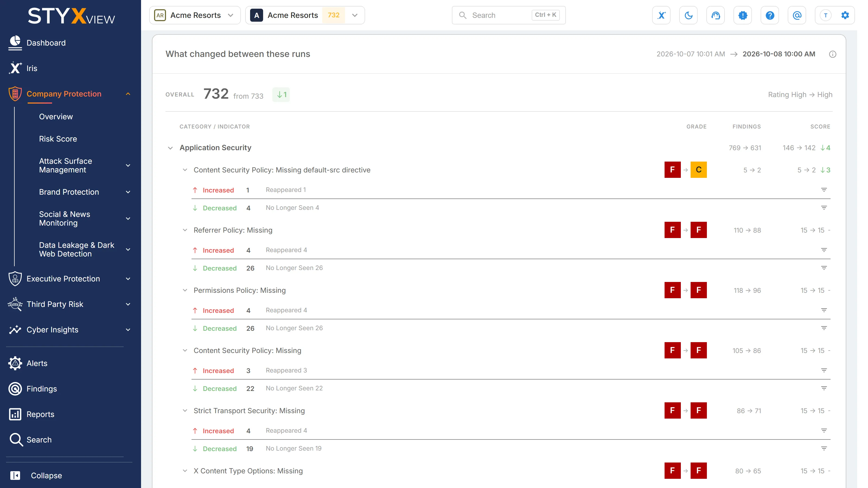
Task: Filter Increased row under Content Security Policy default-src
Action: click(x=824, y=190)
